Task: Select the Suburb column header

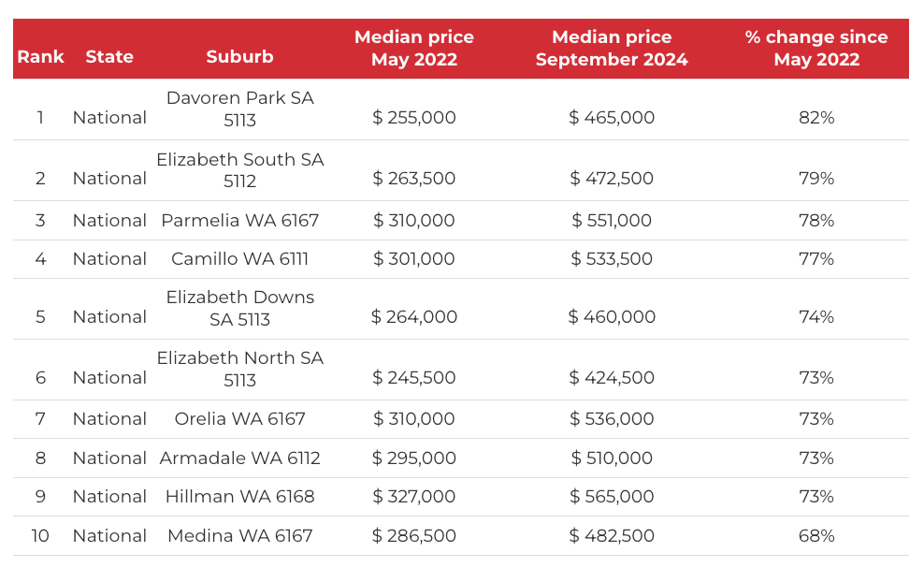Action: point(239,57)
